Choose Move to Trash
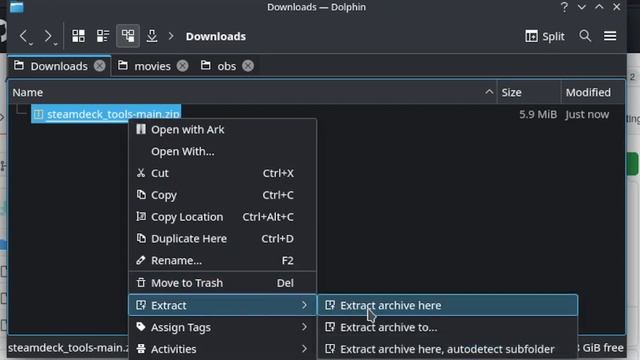Viewport: 640px width, 360px height. [222, 283]
